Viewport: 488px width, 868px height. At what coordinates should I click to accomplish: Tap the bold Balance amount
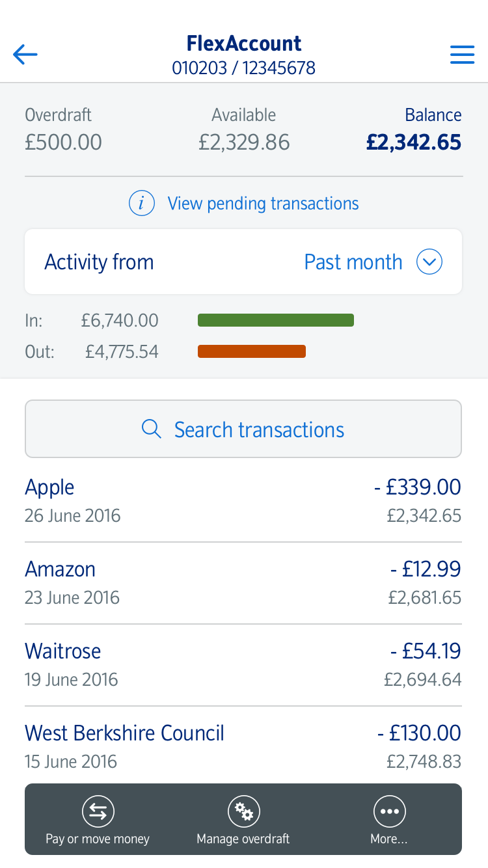coord(413,142)
